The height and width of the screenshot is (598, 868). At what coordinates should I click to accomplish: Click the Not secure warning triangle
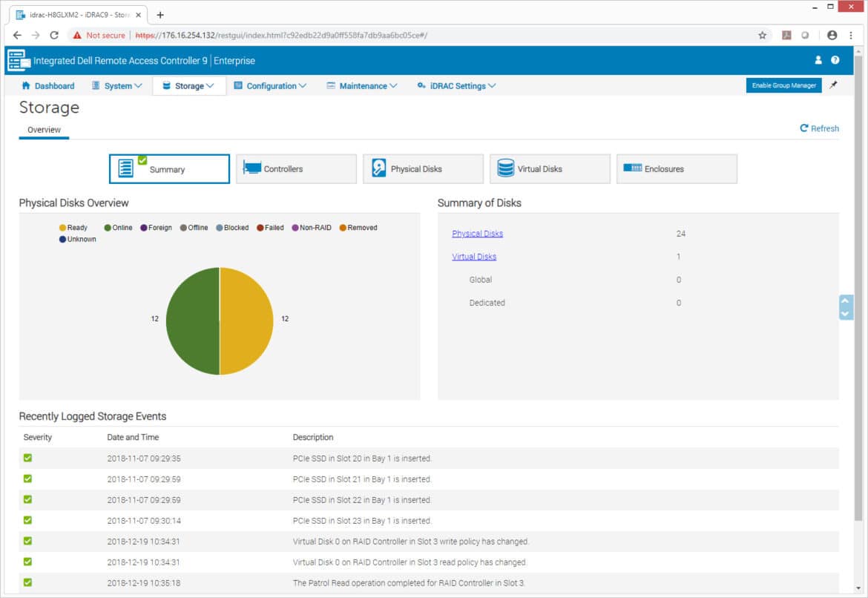77,36
